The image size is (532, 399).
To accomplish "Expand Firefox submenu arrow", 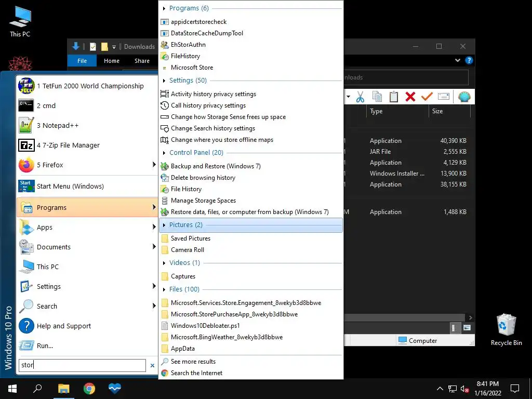I will [154, 165].
